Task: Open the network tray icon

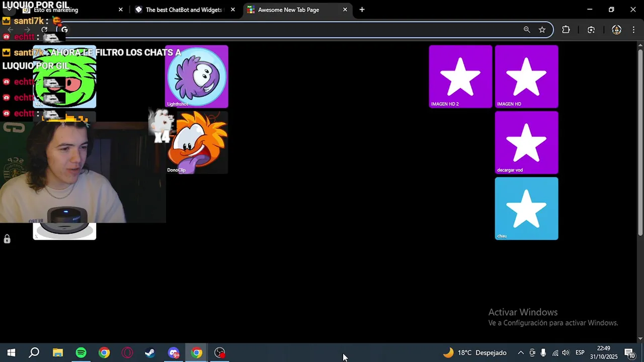Action: coord(555,352)
